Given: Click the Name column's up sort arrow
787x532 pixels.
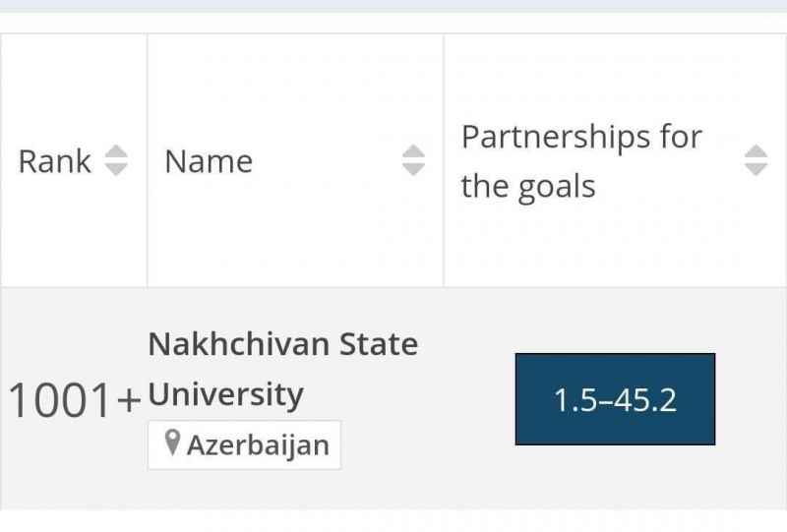Looking at the screenshot, I should (413, 151).
